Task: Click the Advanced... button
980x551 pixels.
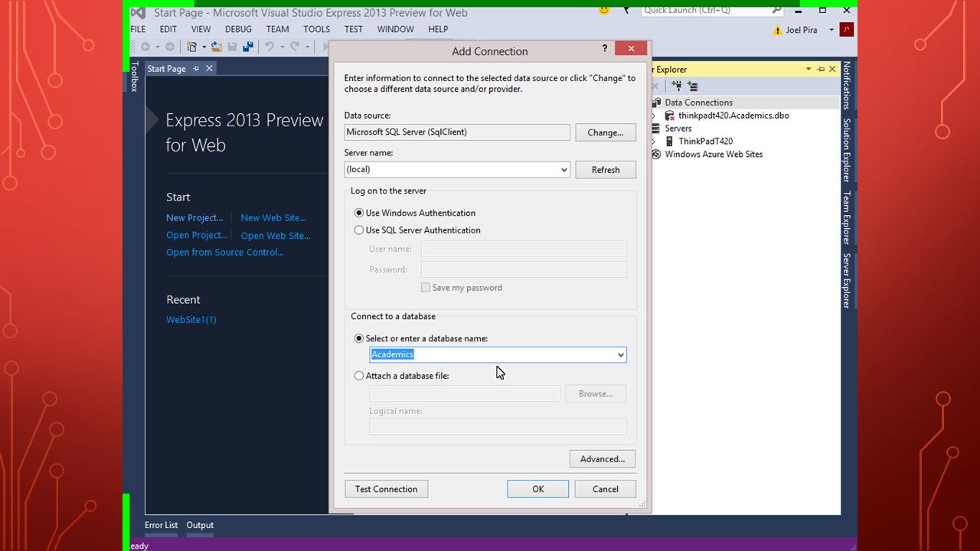Action: pyautogui.click(x=603, y=459)
